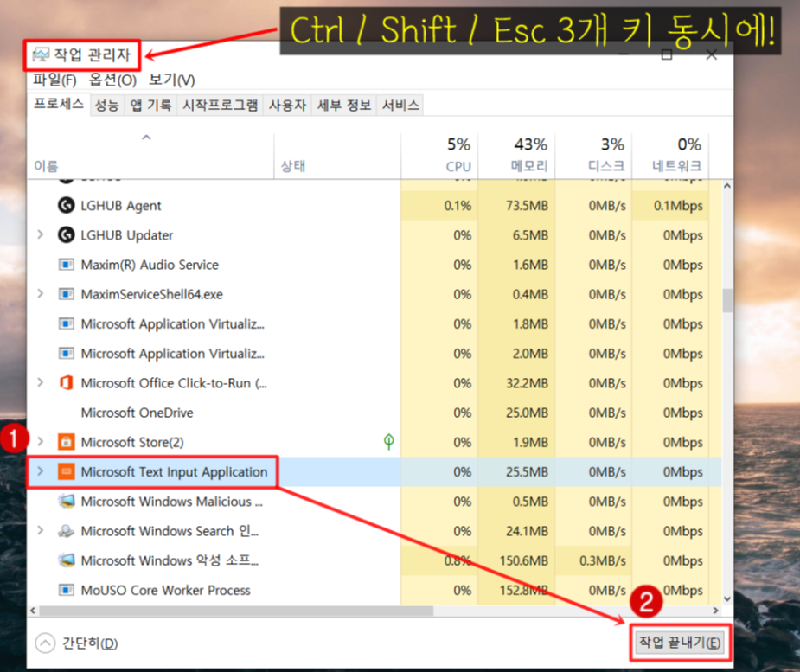Sort by the CPU column header
This screenshot has height=672, width=800.
pyautogui.click(x=439, y=156)
